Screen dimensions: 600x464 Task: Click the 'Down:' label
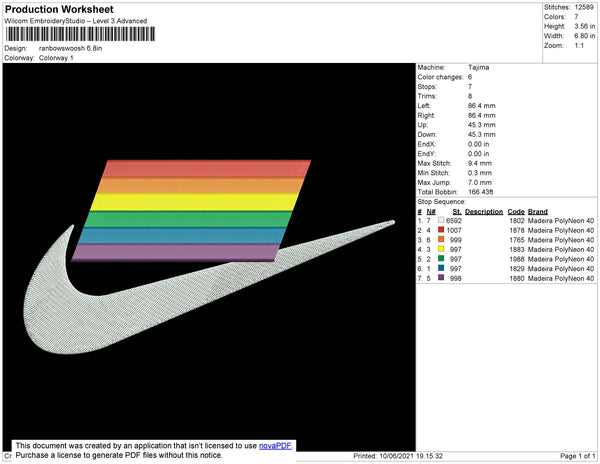(x=427, y=135)
